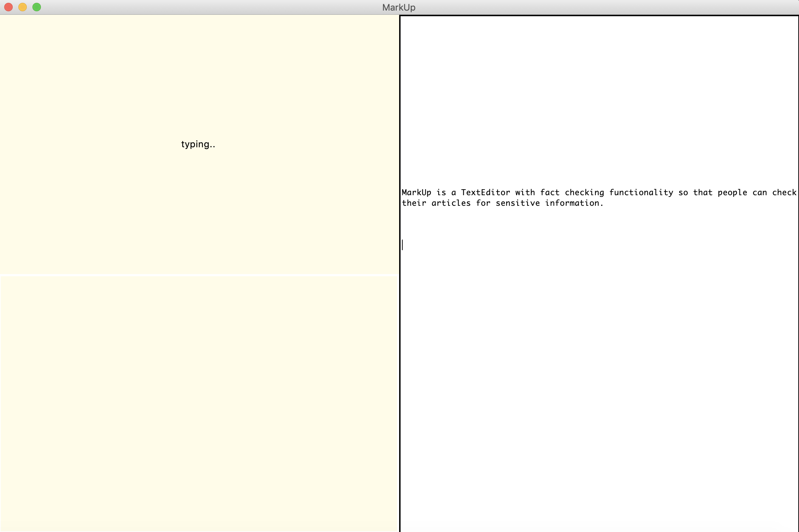Click the blank area atop the text editor
The image size is (799, 532).
point(599,99)
